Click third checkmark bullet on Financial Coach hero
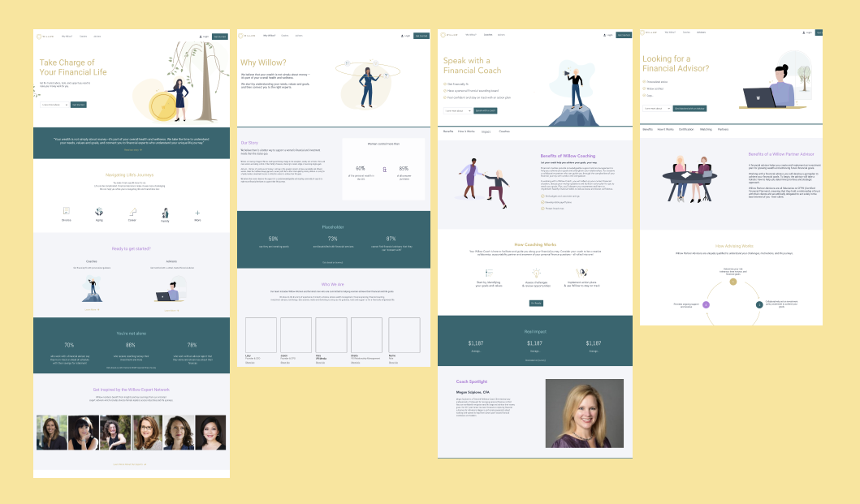 click(445, 97)
